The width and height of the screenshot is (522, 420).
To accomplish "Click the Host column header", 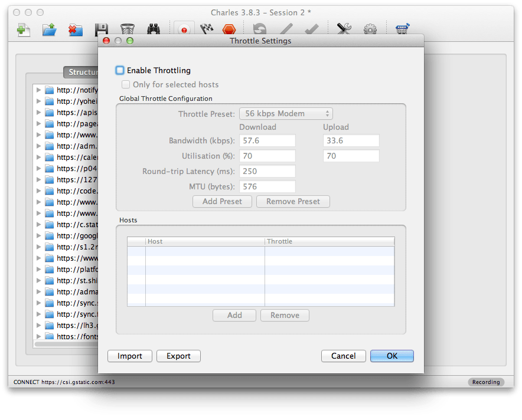I will pyautogui.click(x=205, y=241).
